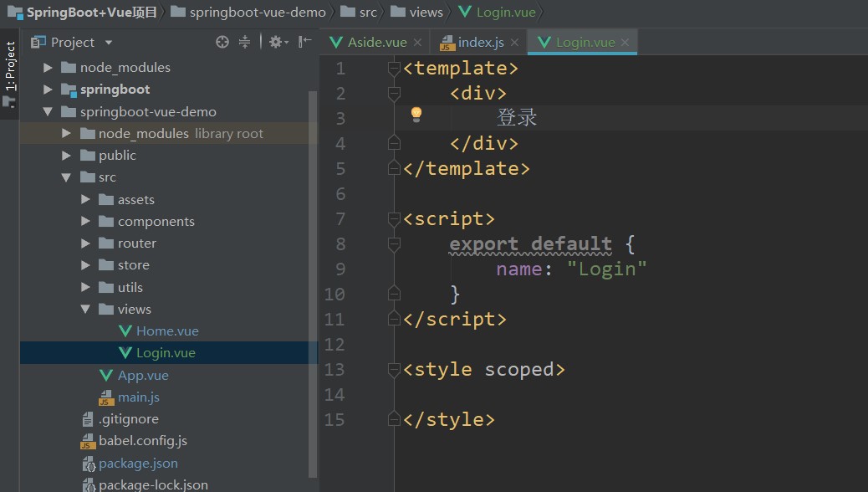Select Home.vue in project tree
This screenshot has width=868, height=492.
click(x=167, y=331)
